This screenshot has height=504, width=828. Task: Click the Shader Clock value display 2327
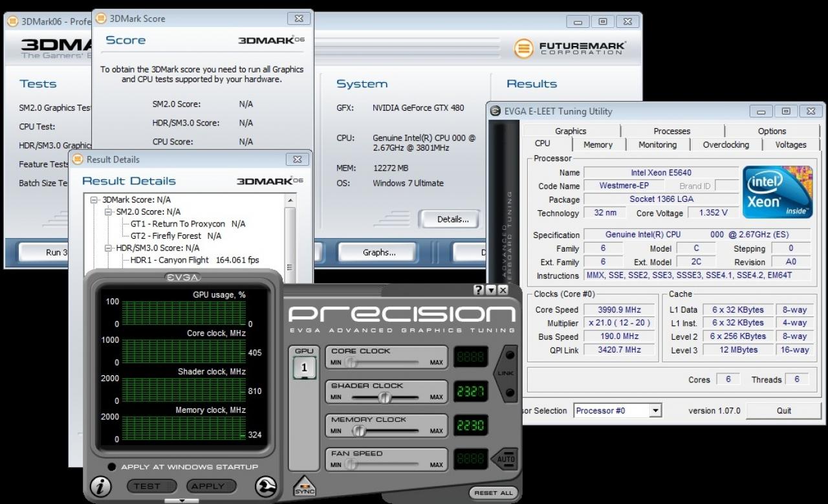tap(470, 391)
